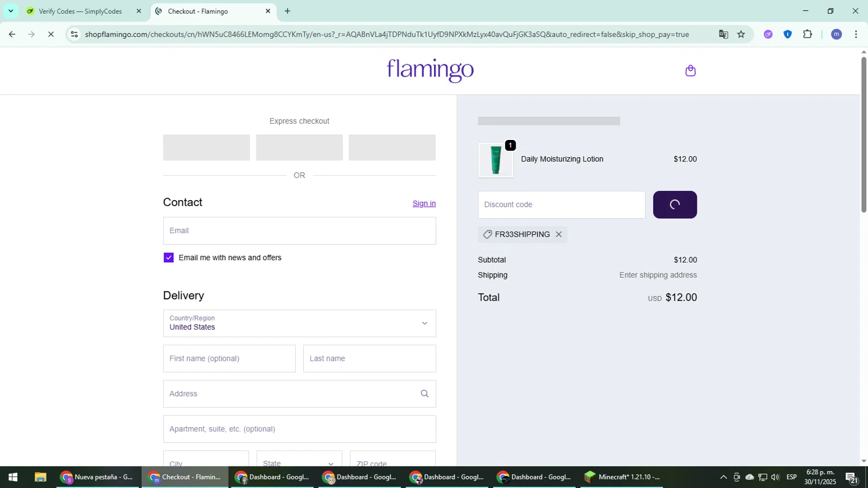Open the Bitwarden shield extension
The height and width of the screenshot is (488, 868).
788,34
